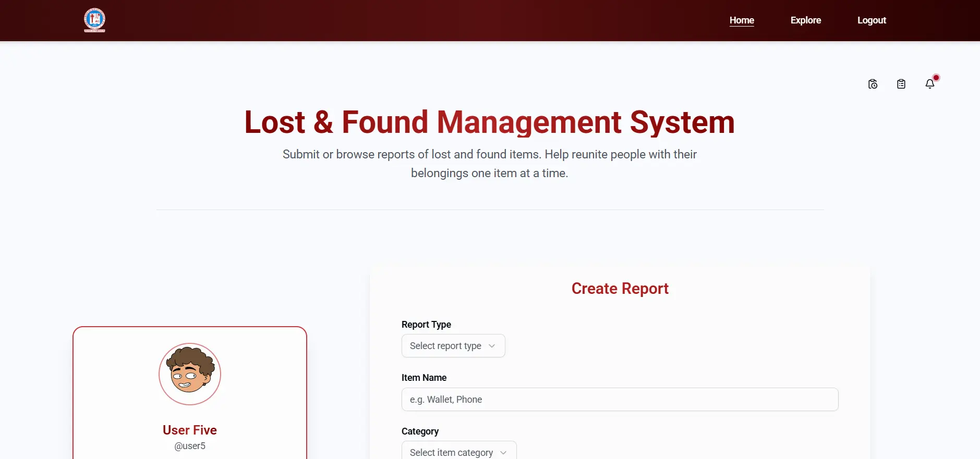
Task: Click the User Five cartoon avatar
Action: tap(190, 374)
